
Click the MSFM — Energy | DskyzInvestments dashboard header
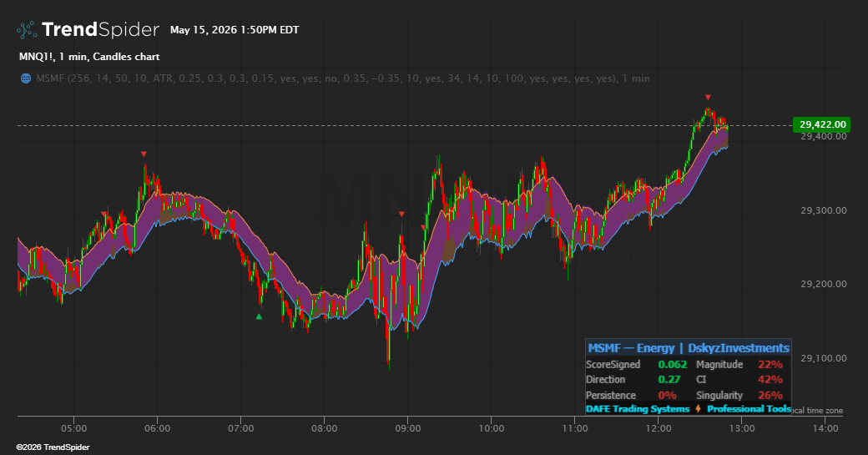(x=689, y=348)
